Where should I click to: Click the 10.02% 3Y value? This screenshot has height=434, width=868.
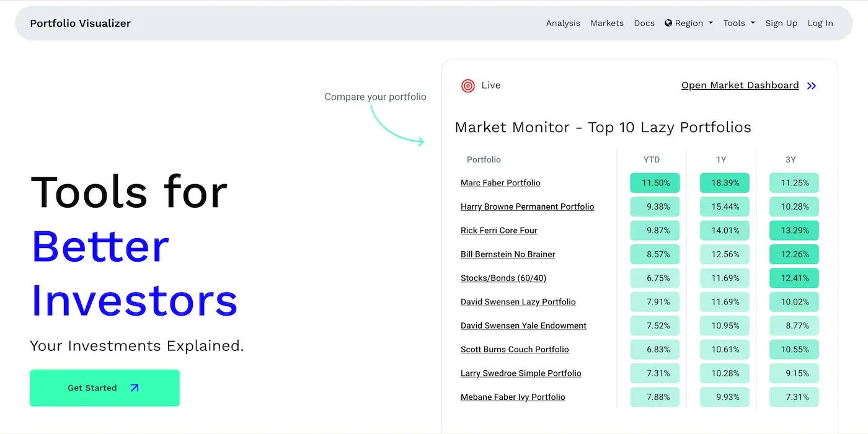tap(794, 302)
